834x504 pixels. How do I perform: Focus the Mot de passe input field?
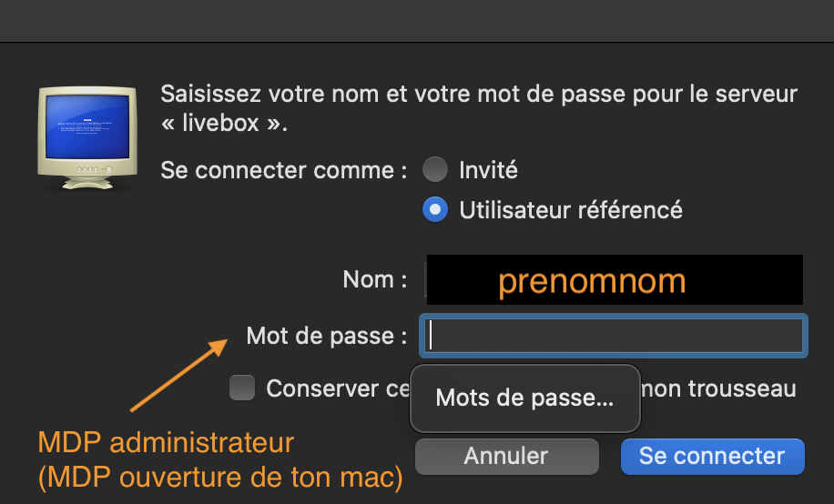(613, 336)
